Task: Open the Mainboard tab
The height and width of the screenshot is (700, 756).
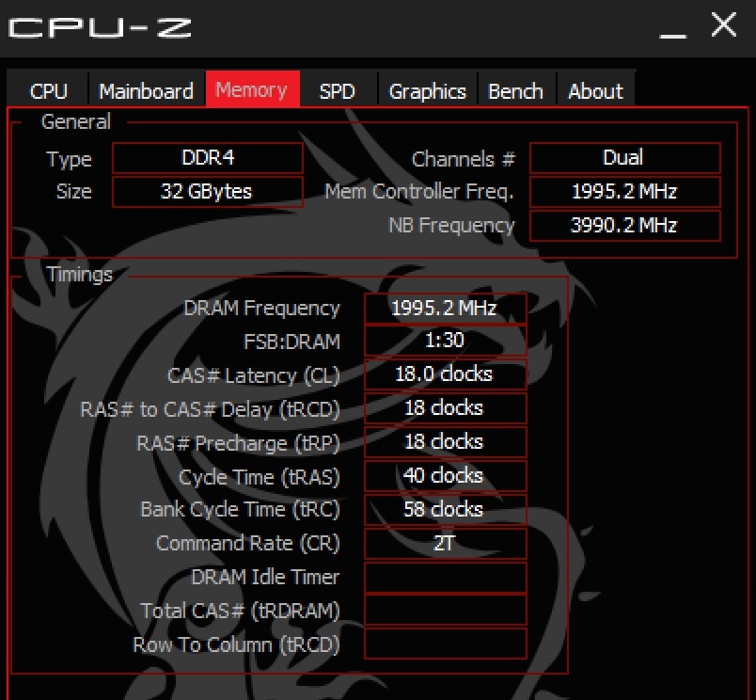Action: [x=146, y=89]
